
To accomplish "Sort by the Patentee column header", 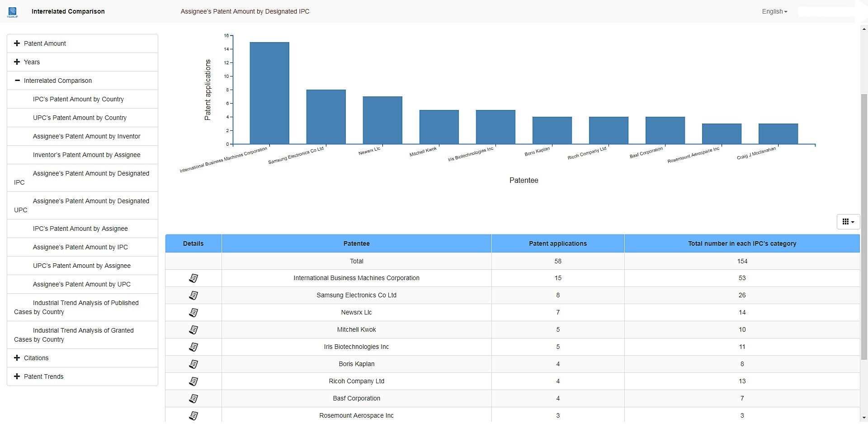I will [356, 243].
